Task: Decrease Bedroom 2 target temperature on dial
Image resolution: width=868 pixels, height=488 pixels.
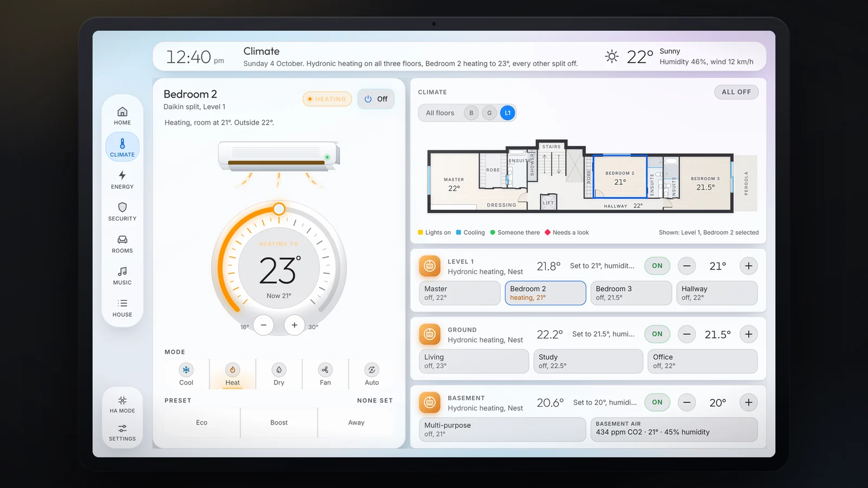Action: click(x=264, y=325)
